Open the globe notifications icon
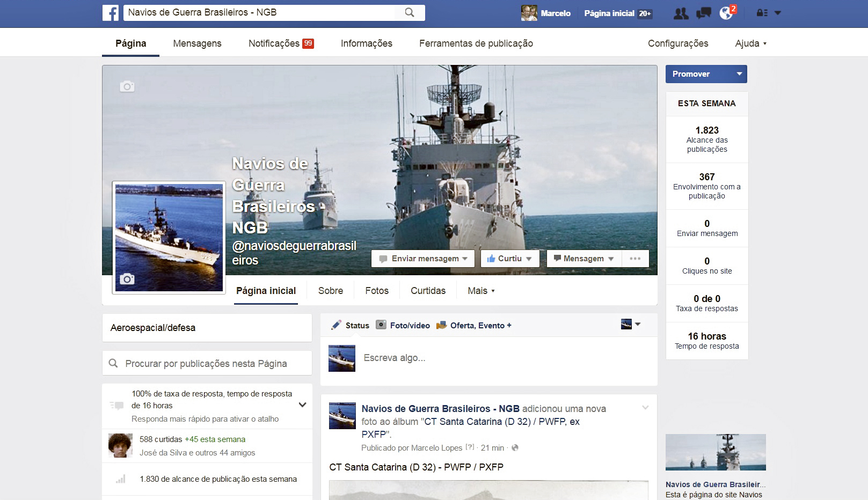868x500 pixels. (726, 13)
